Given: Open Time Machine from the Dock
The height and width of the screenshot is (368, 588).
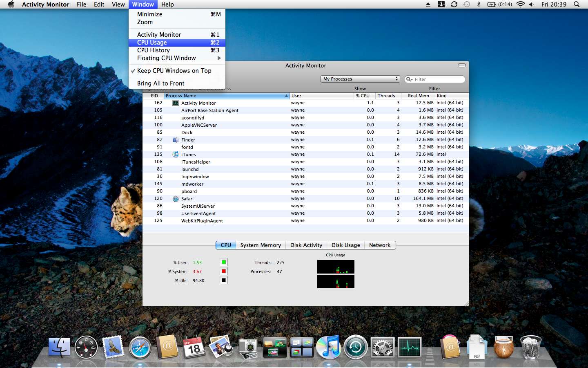Looking at the screenshot, I should 355,347.
